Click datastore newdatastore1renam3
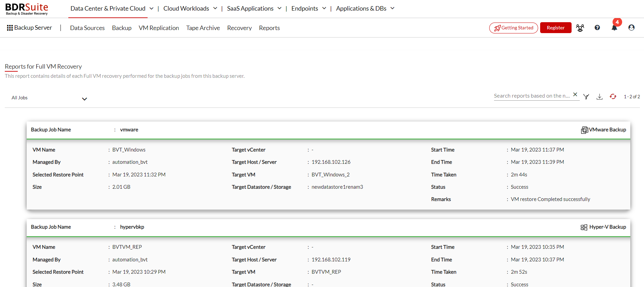This screenshot has width=644, height=287. coord(337,187)
